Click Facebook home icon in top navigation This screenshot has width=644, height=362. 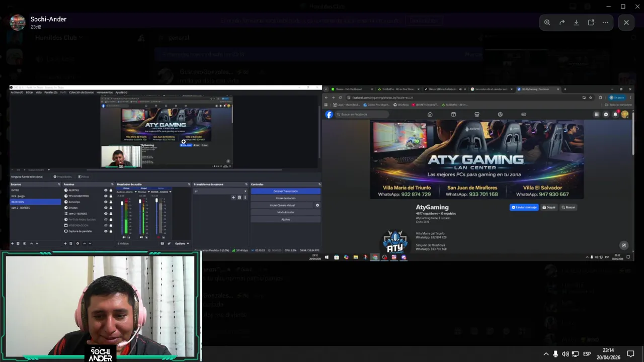(x=430, y=114)
